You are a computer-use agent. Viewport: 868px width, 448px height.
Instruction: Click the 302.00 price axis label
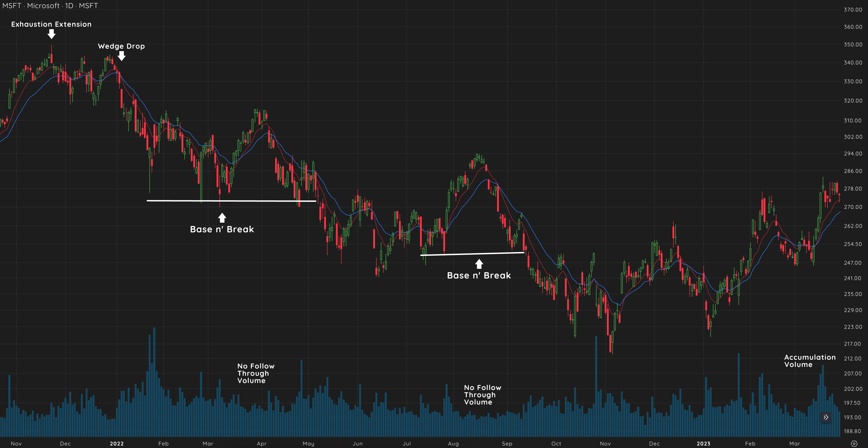click(853, 137)
